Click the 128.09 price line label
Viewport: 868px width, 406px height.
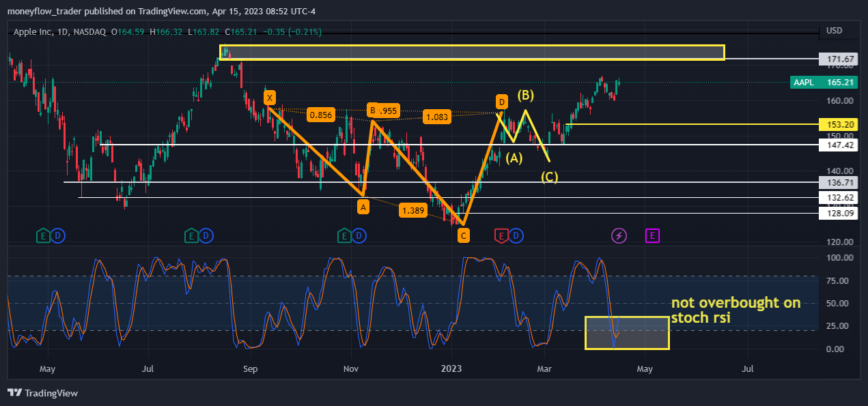[838, 213]
